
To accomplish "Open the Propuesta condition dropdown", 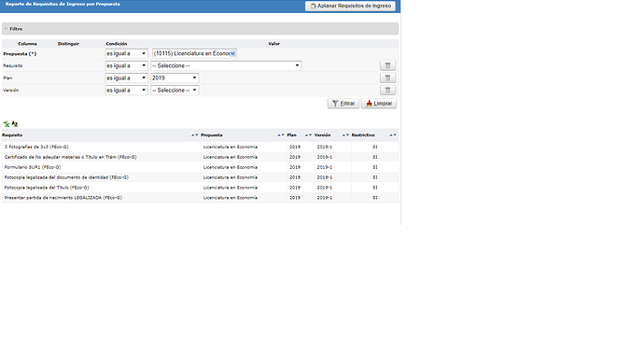I will 126,54.
